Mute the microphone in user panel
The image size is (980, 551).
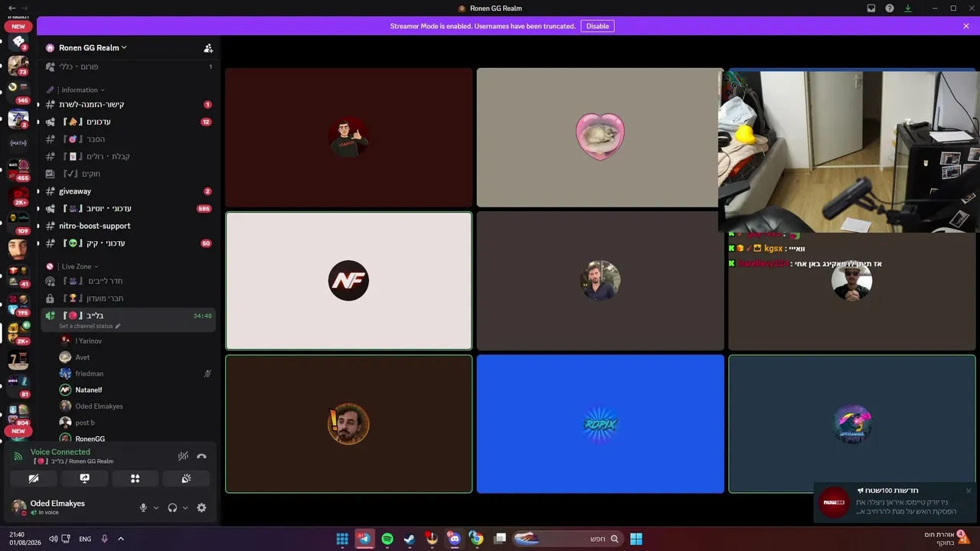(x=143, y=507)
